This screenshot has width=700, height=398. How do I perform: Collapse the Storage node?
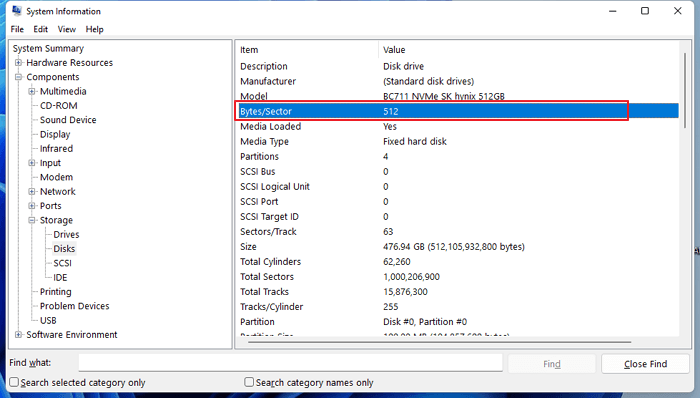pyautogui.click(x=32, y=220)
